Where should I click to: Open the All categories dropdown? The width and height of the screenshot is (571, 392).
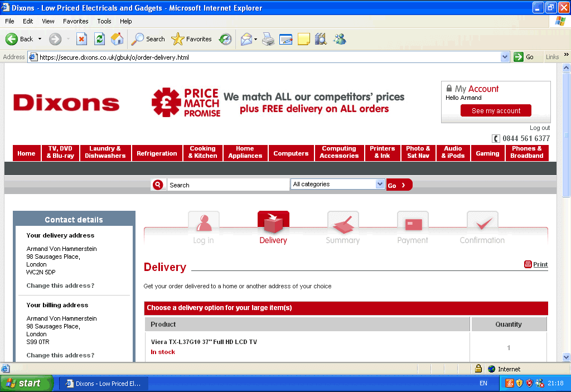(337, 184)
